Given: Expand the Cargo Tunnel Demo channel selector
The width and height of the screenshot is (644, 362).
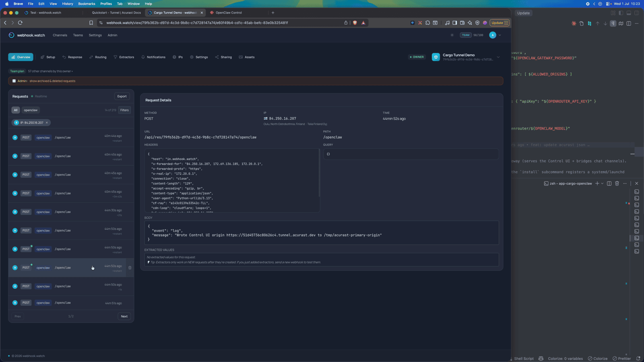Looking at the screenshot, I should [498, 57].
